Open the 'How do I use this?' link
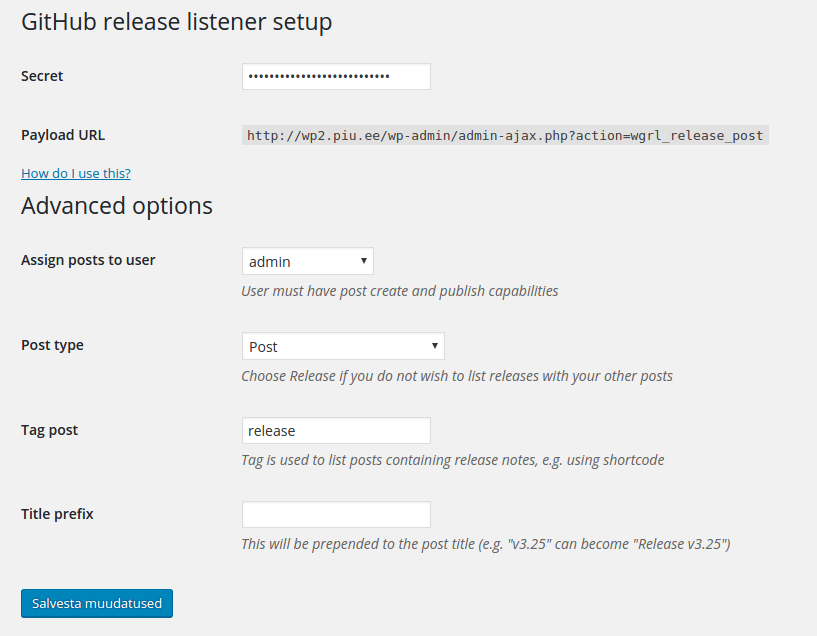 point(76,173)
